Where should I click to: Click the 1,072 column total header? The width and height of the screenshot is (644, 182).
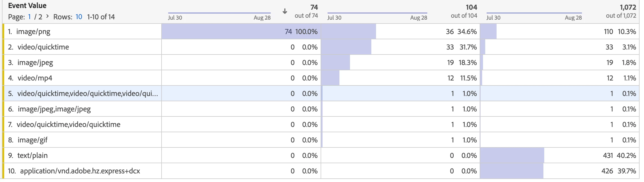621,11
